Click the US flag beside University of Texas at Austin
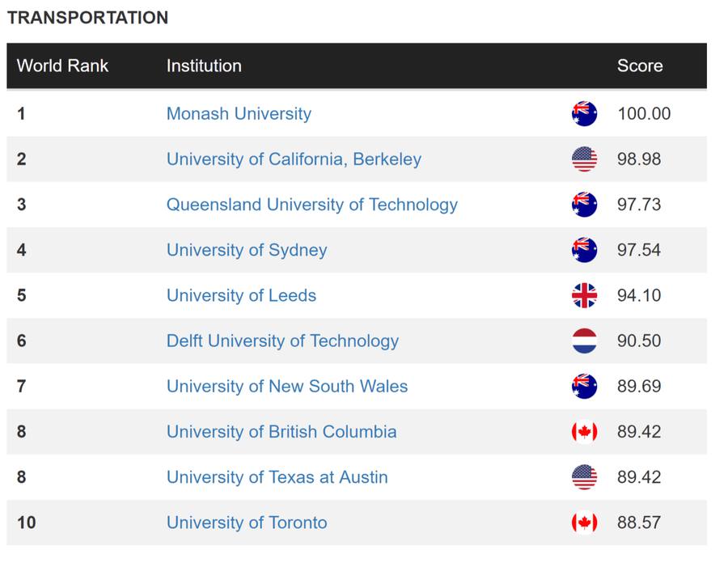 point(584,477)
